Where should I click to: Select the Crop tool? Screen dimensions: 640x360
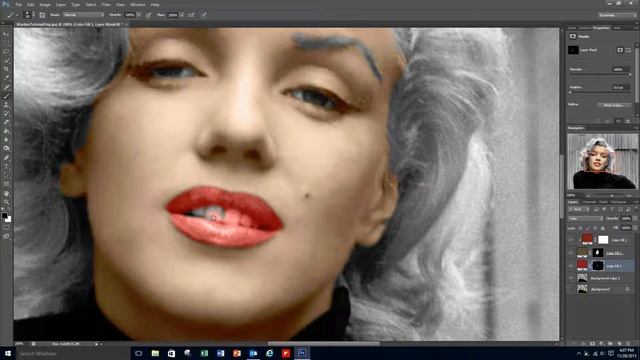tap(6, 69)
